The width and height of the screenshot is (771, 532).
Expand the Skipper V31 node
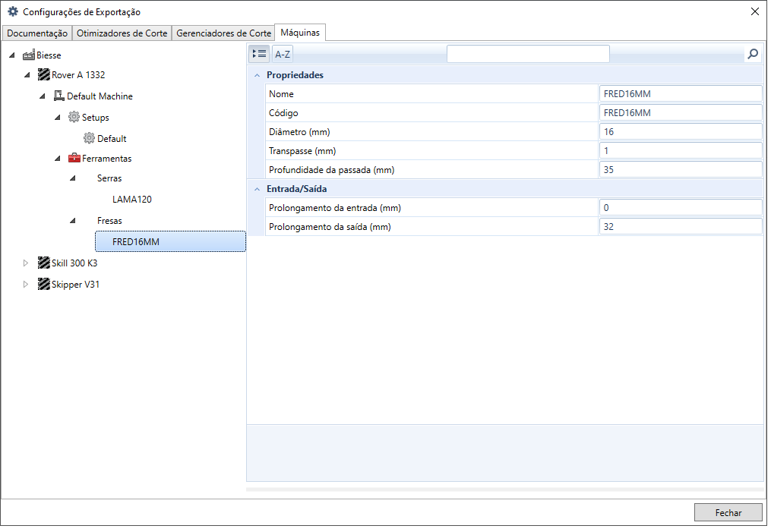pos(26,284)
